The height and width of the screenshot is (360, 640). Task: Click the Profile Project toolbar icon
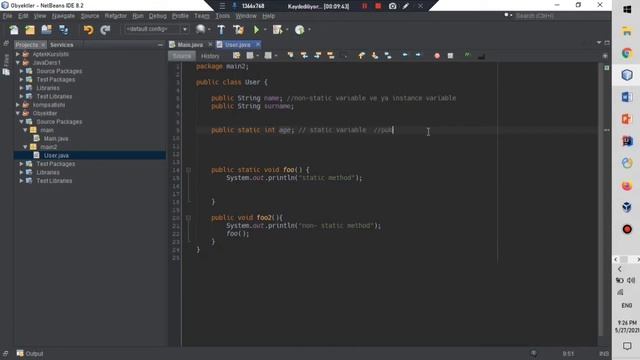300,29
